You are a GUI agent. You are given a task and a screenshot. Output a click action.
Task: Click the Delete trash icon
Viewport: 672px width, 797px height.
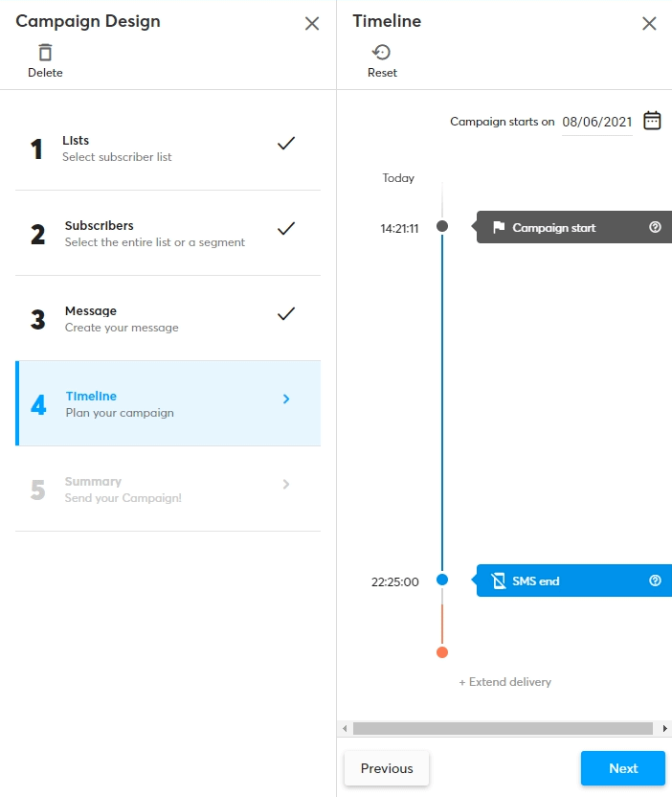coord(45,53)
